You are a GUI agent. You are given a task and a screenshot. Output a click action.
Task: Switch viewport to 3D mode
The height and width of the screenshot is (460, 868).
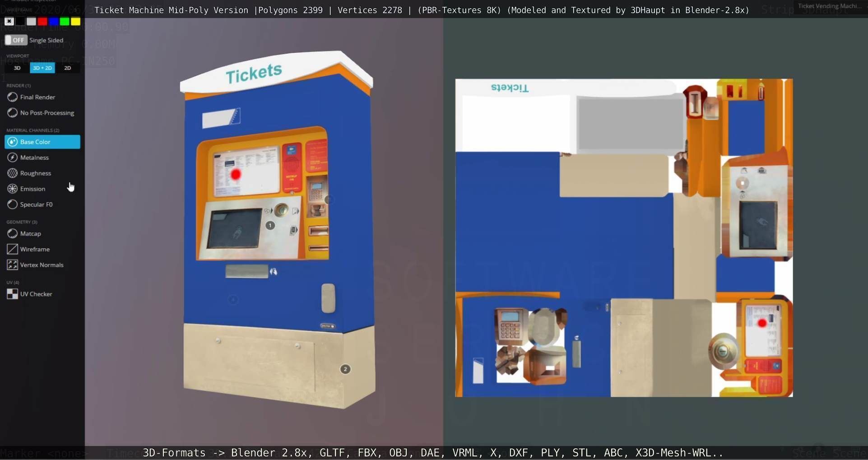pos(17,68)
